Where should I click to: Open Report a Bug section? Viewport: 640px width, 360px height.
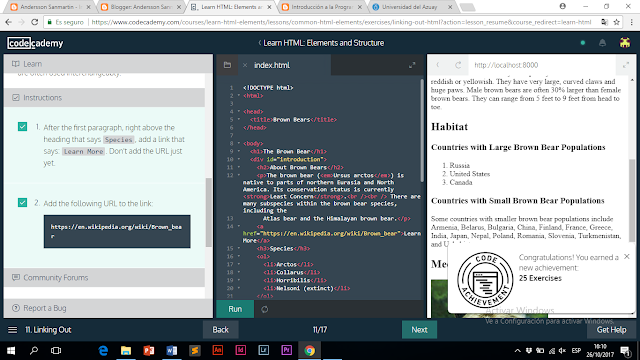click(108, 308)
